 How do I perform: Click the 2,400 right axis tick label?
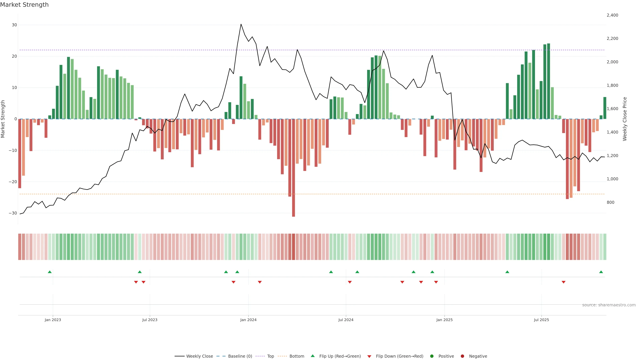click(612, 15)
